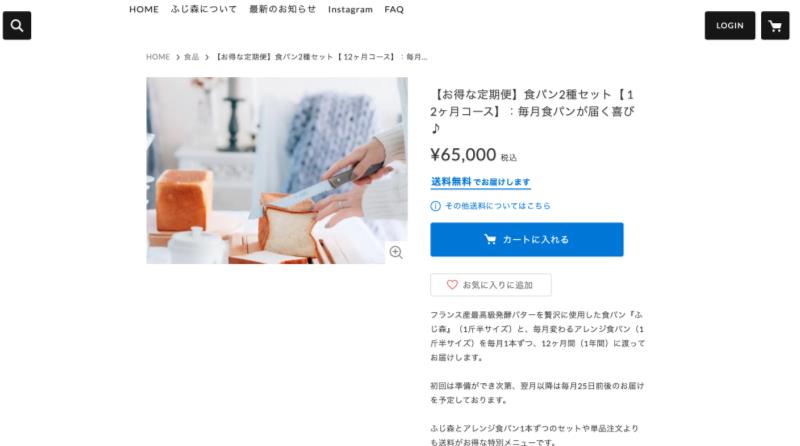Click the zoom magnifier on product image
Image resolution: width=800 pixels, height=446 pixels.
click(x=396, y=252)
